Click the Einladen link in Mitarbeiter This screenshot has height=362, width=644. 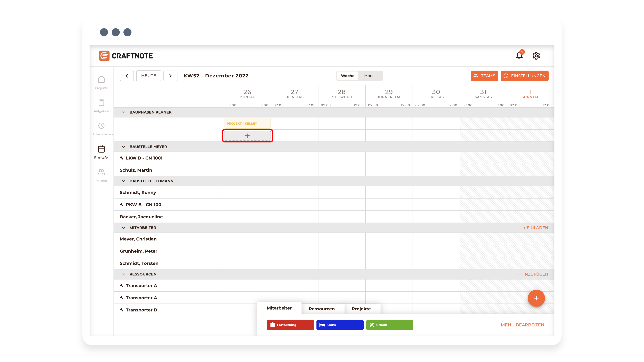click(x=535, y=228)
